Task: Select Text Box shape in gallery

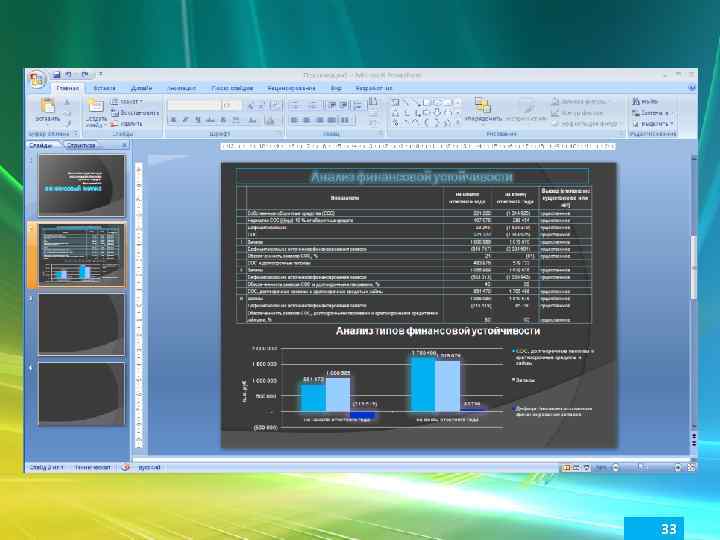Action: (x=395, y=102)
